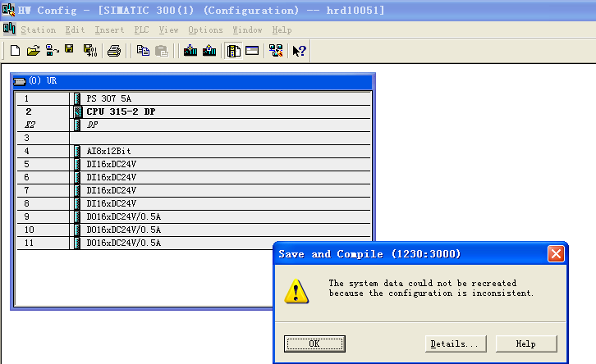
Task: Select the AI8x12Bit row
Action: 194,151
